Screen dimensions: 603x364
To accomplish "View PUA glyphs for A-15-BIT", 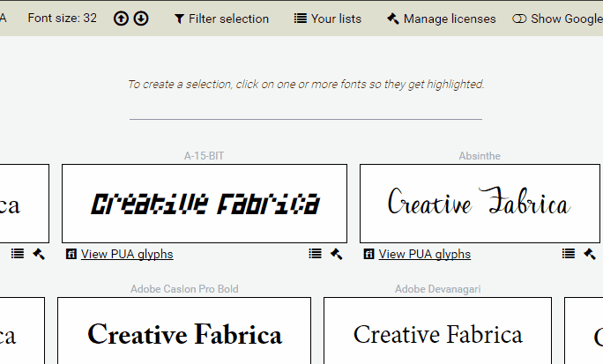I will pyautogui.click(x=127, y=255).
